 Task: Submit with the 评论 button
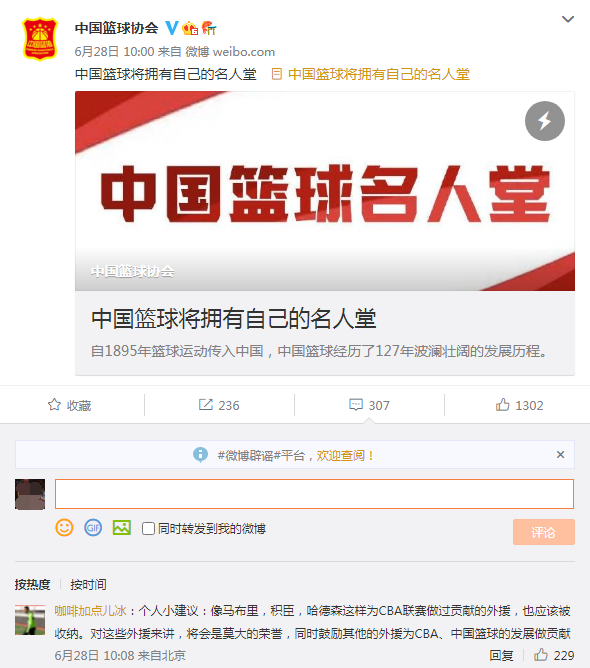click(544, 532)
